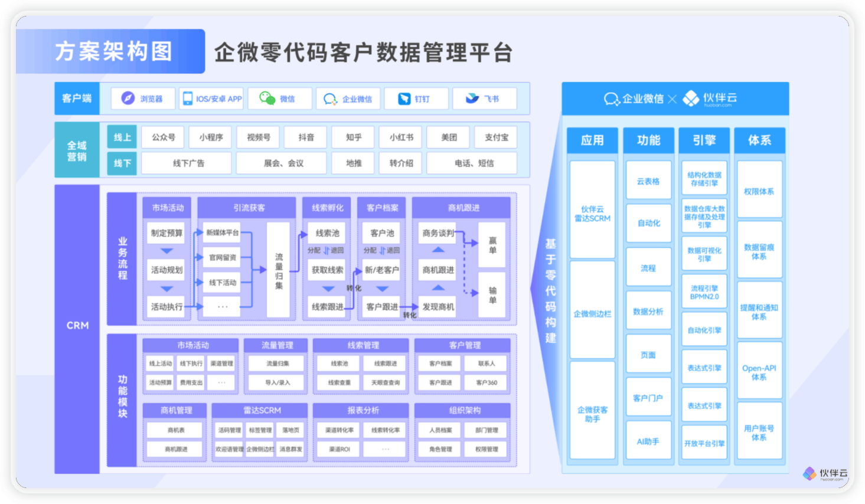The image size is (865, 504).
Task: Click the AI助手 function box
Action: [x=648, y=441]
